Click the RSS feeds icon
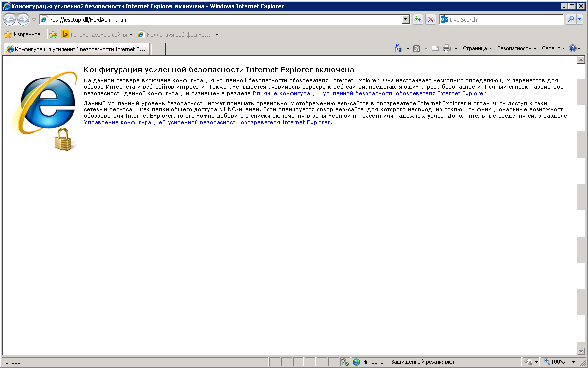 tap(416, 48)
